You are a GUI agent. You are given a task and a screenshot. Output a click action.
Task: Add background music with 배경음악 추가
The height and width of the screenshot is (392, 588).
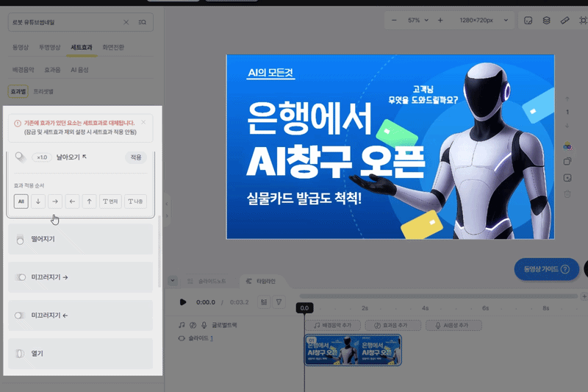click(333, 325)
